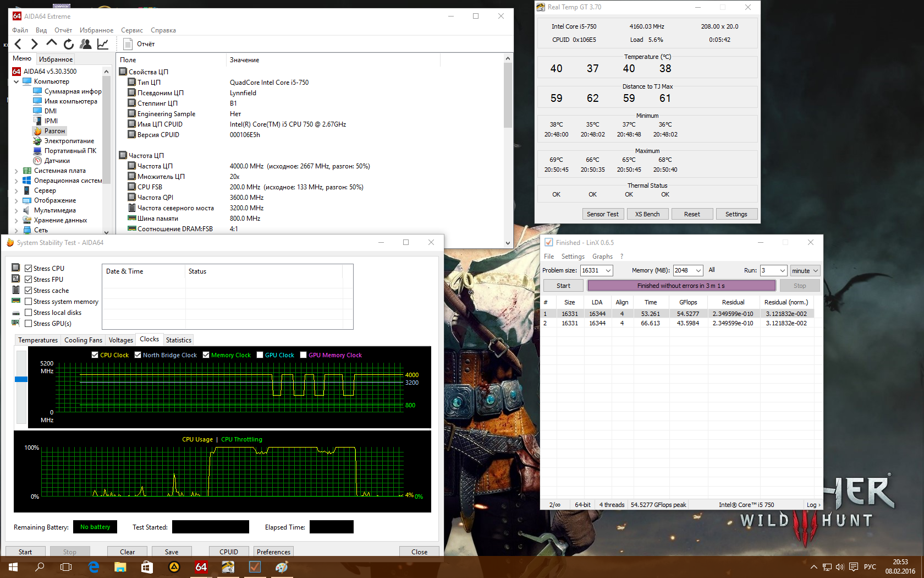Open File Explorer from taskbar
The image size is (924, 578).
120,567
